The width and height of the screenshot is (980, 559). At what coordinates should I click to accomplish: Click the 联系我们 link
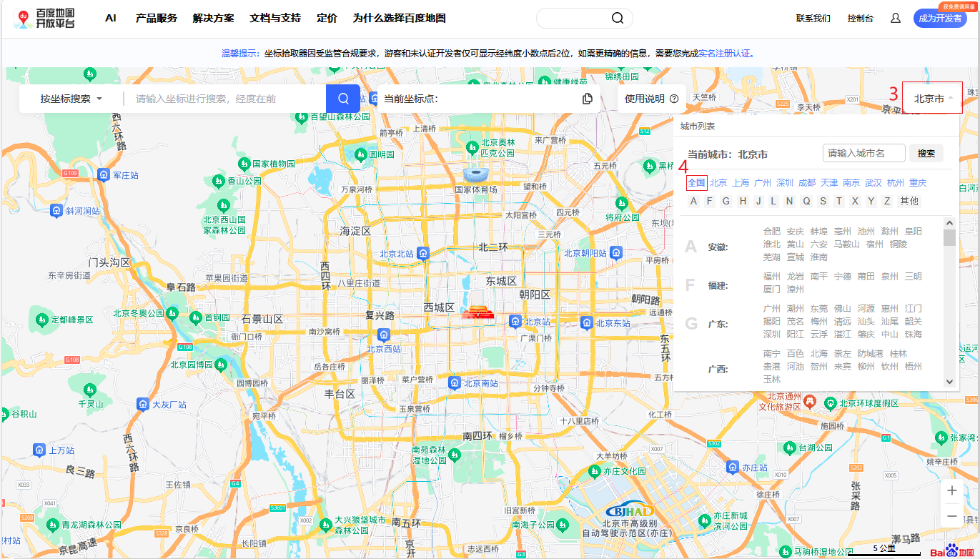click(x=813, y=19)
